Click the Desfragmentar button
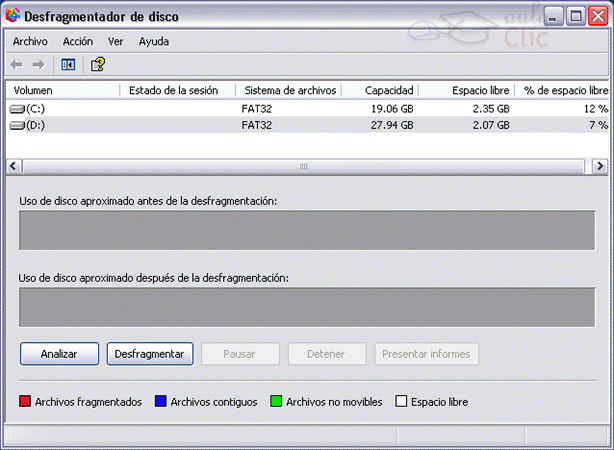Screen dimensions: 614x450 pos(150,354)
